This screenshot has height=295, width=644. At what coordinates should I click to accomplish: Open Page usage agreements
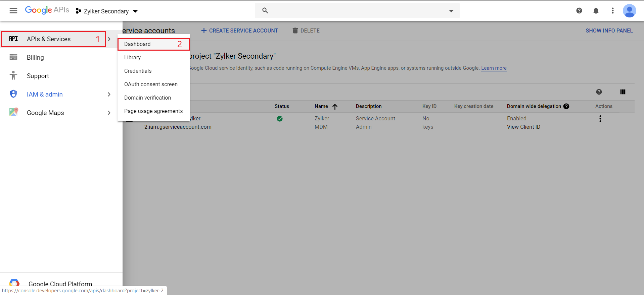point(153,111)
